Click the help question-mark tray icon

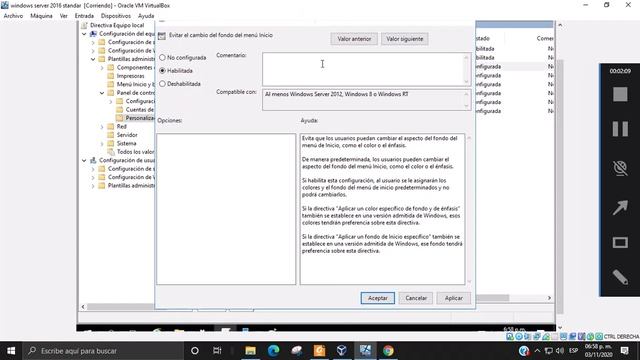tap(524, 351)
